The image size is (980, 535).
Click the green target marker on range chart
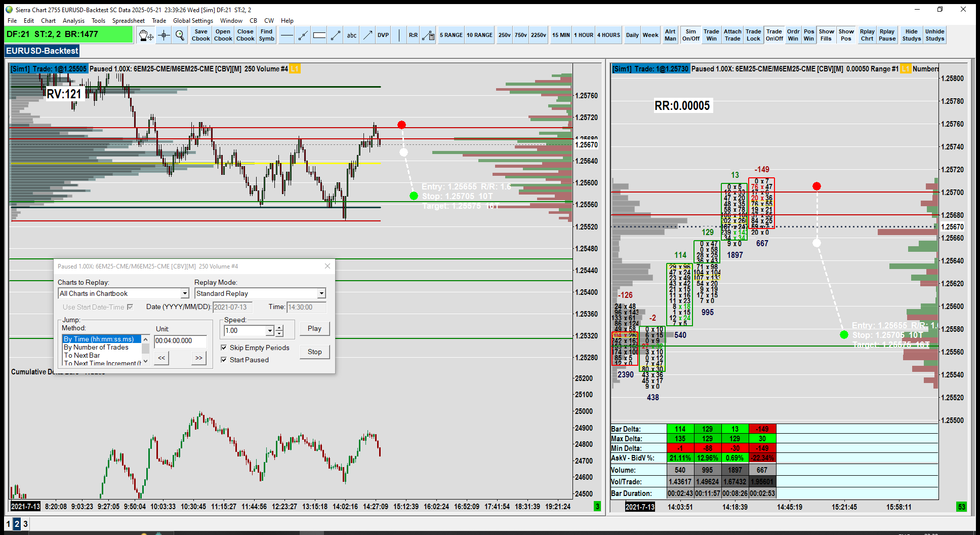844,334
